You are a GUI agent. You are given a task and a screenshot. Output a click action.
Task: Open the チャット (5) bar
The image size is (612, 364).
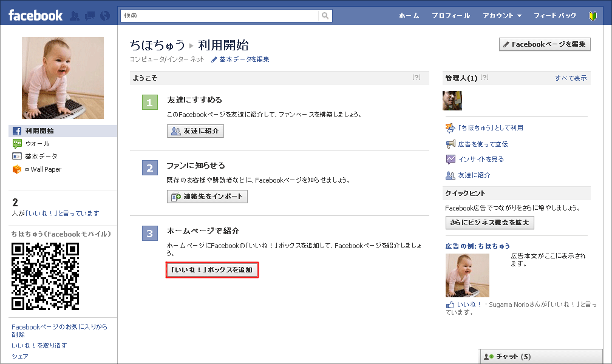click(x=540, y=356)
